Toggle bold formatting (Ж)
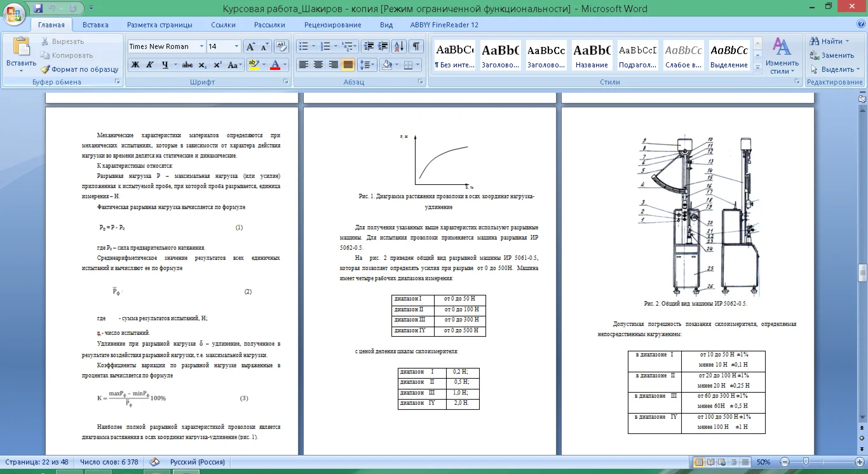 (135, 65)
